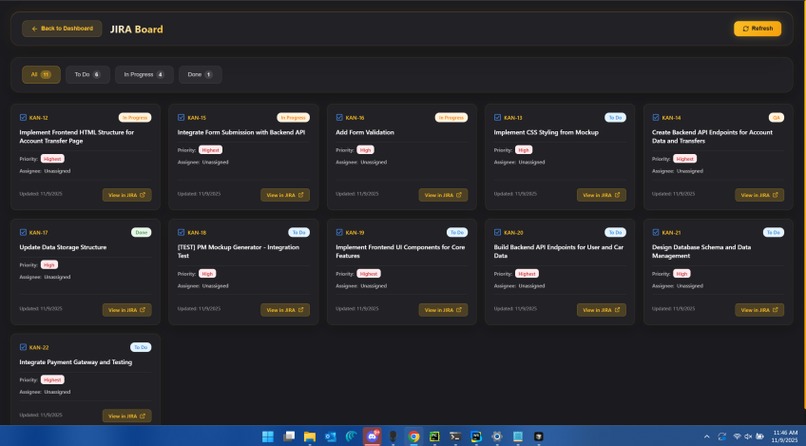Image resolution: width=806 pixels, height=446 pixels.
Task: Switch to the To Do tab
Action: tap(87, 75)
